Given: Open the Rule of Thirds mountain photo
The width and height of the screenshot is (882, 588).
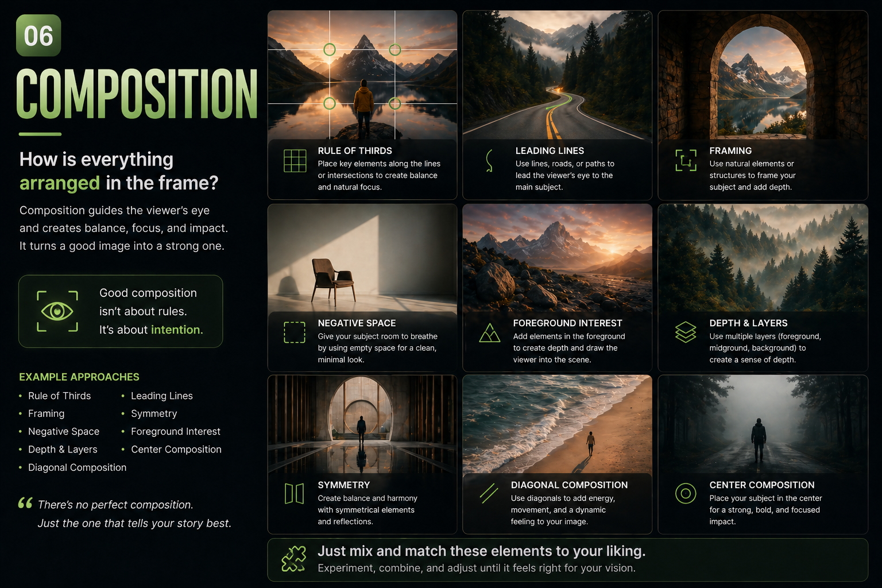Looking at the screenshot, I should (x=362, y=75).
